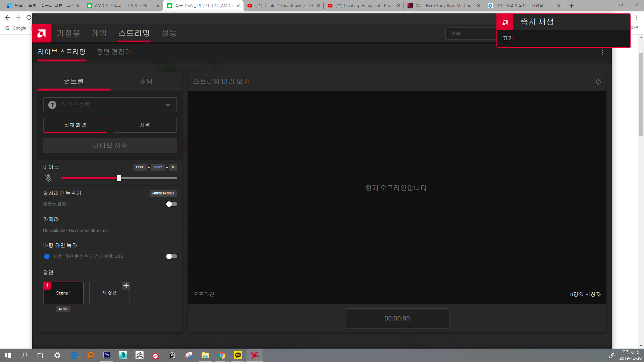Switch to 채팅 panel tab
Viewport: 644px width, 362px height.
(x=146, y=81)
